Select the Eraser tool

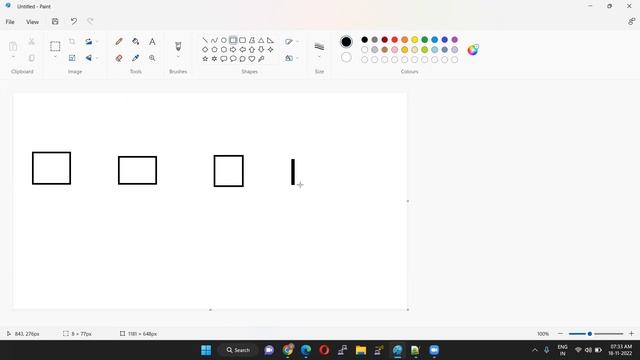(x=119, y=58)
